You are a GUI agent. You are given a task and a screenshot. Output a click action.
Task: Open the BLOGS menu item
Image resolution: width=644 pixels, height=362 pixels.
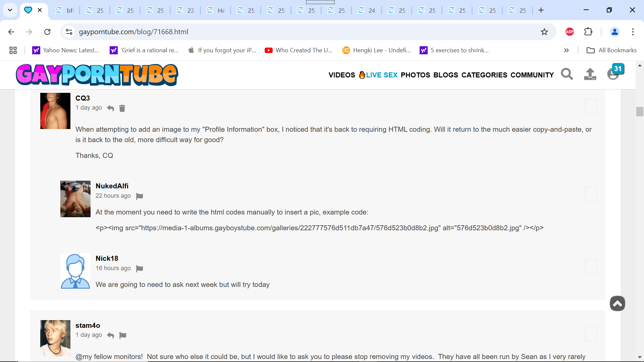click(x=445, y=75)
